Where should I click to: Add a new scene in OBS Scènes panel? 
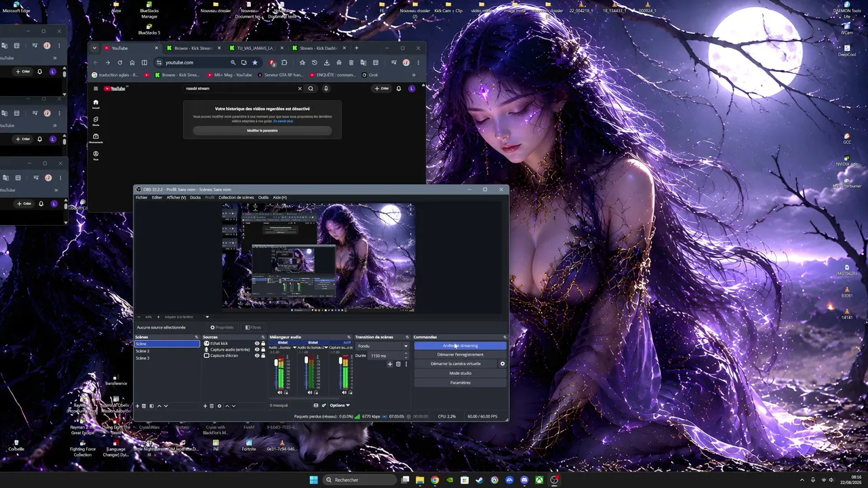[137, 406]
